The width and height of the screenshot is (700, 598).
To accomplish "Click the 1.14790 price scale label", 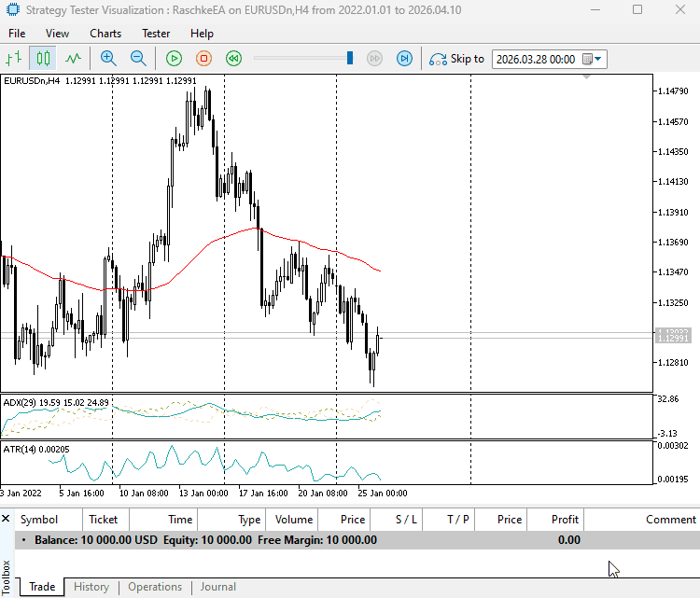I will [673, 91].
